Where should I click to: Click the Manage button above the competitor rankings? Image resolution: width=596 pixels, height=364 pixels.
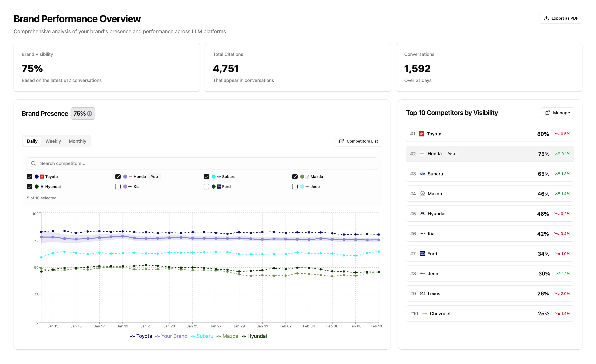(x=557, y=113)
